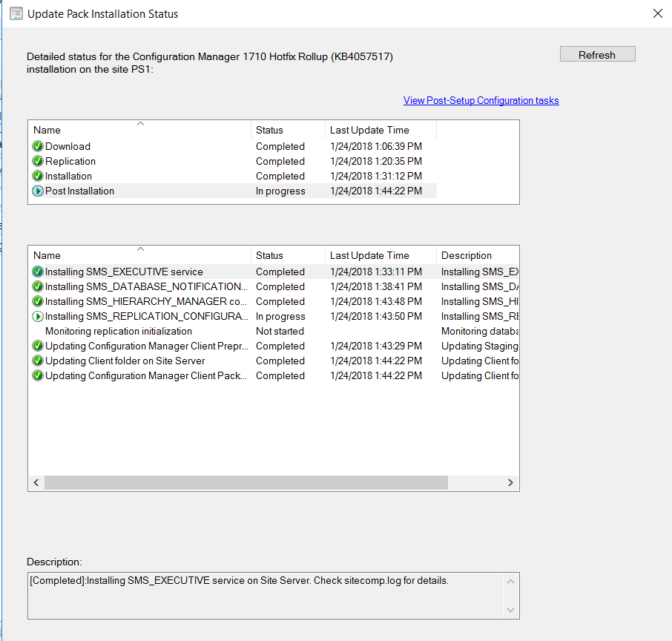Click the Not started status cell

tap(280, 331)
